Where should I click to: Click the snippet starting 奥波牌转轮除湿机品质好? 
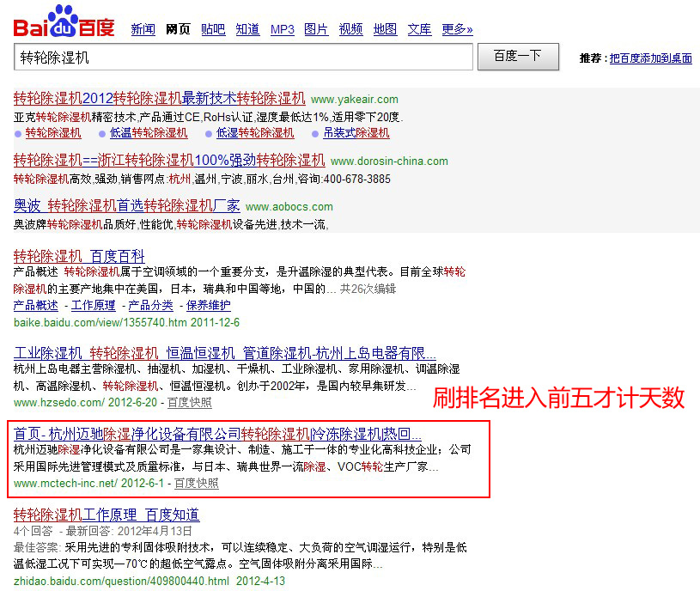(x=171, y=224)
